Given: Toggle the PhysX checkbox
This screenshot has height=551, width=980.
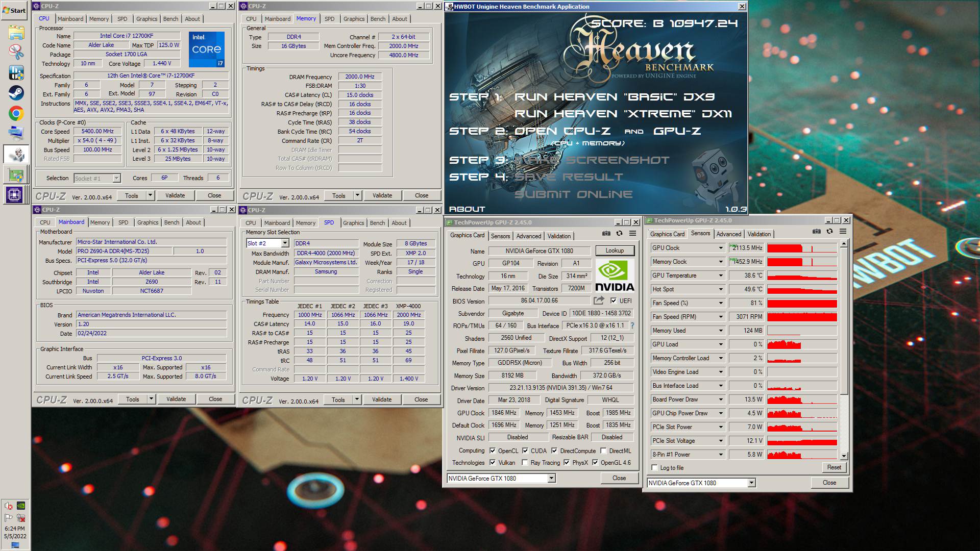Looking at the screenshot, I should [567, 462].
